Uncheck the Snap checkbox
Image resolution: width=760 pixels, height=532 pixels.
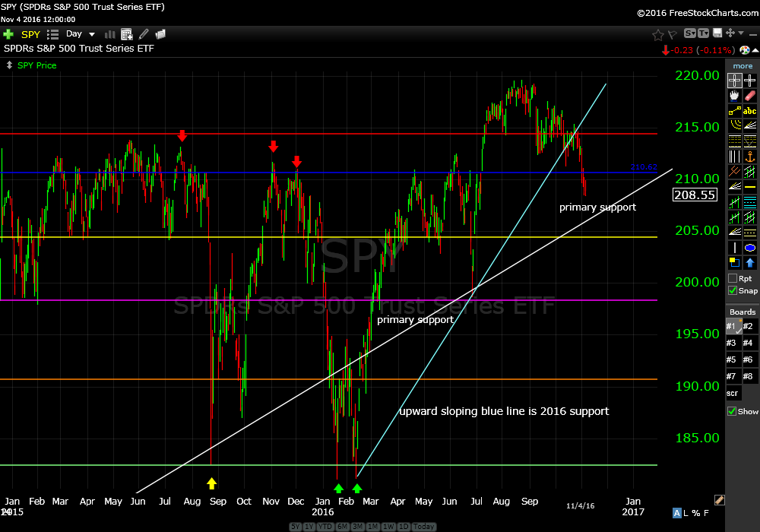pyautogui.click(x=733, y=290)
